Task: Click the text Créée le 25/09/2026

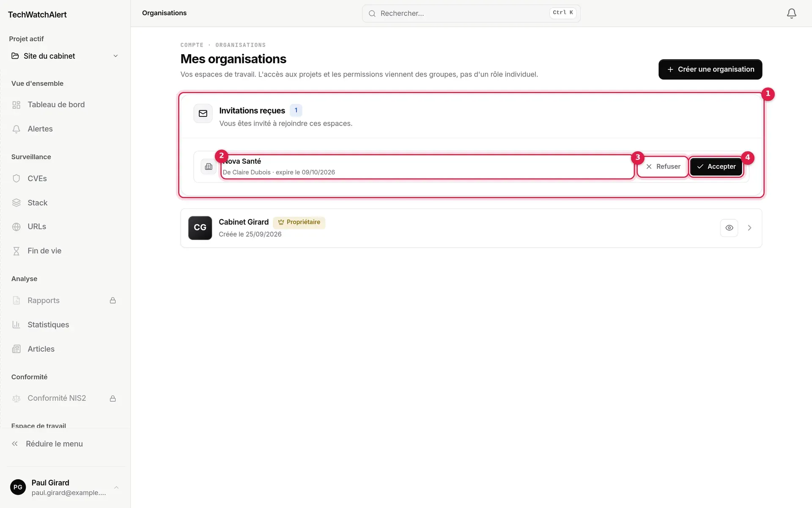Action: click(x=250, y=235)
